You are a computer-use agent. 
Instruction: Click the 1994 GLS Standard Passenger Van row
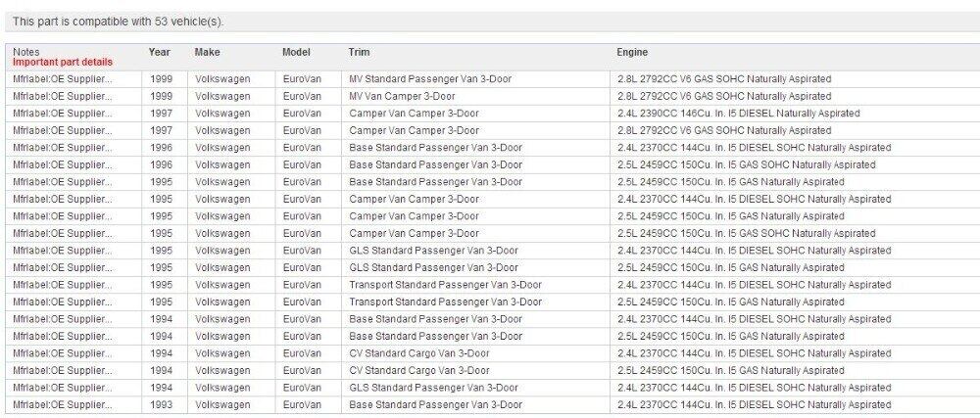(x=433, y=387)
